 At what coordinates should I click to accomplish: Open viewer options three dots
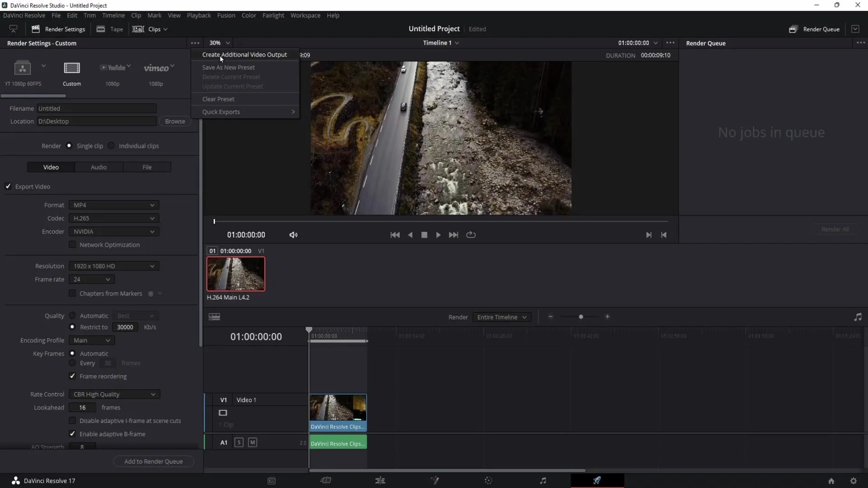coord(670,43)
